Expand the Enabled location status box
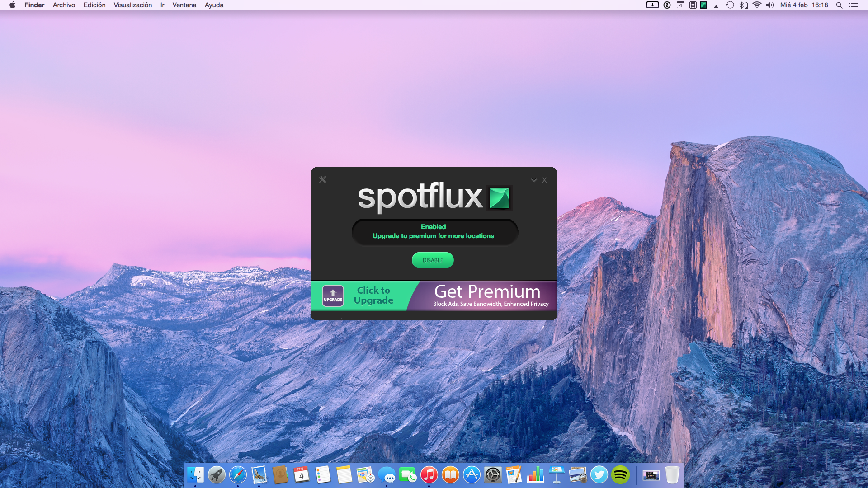The image size is (868, 488). [x=434, y=231]
